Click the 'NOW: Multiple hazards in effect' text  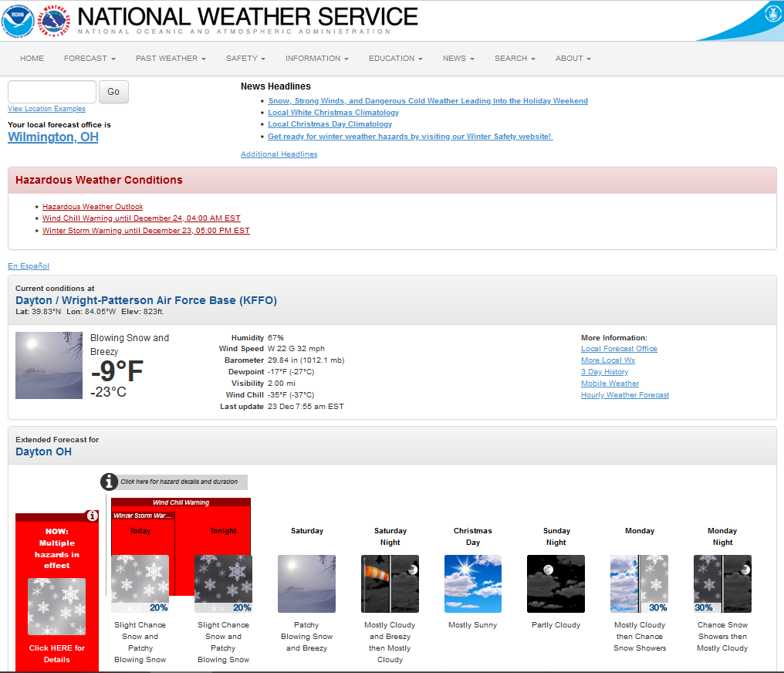[57, 549]
